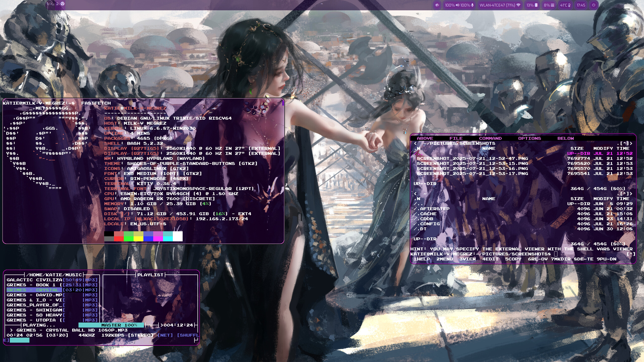Select the /.dt directory
This screenshot has width=644, height=362.
(x=523, y=229)
